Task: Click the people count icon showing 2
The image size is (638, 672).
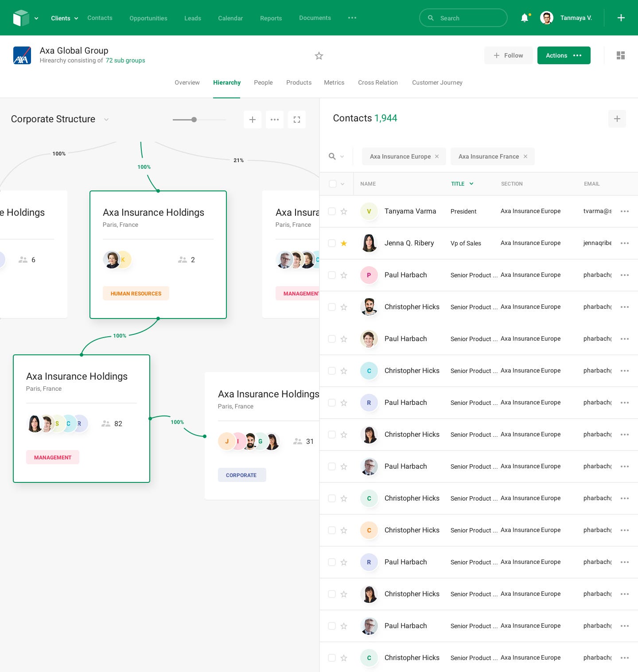Action: (182, 260)
